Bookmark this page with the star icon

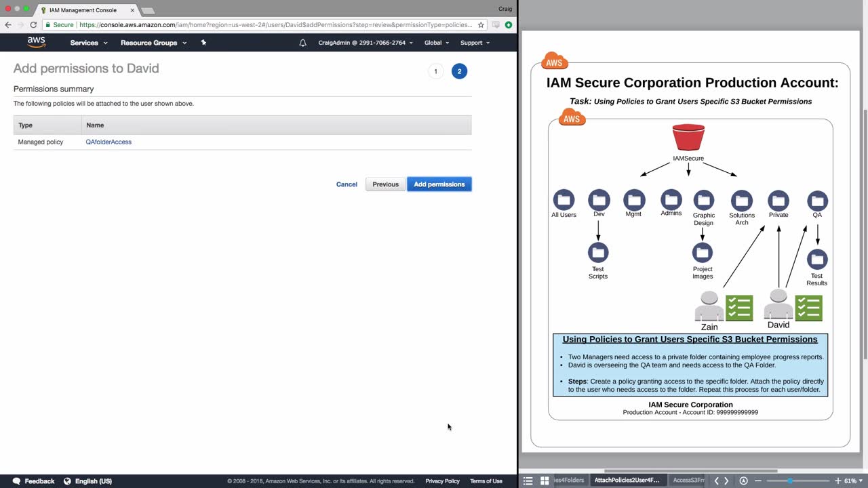pos(481,24)
